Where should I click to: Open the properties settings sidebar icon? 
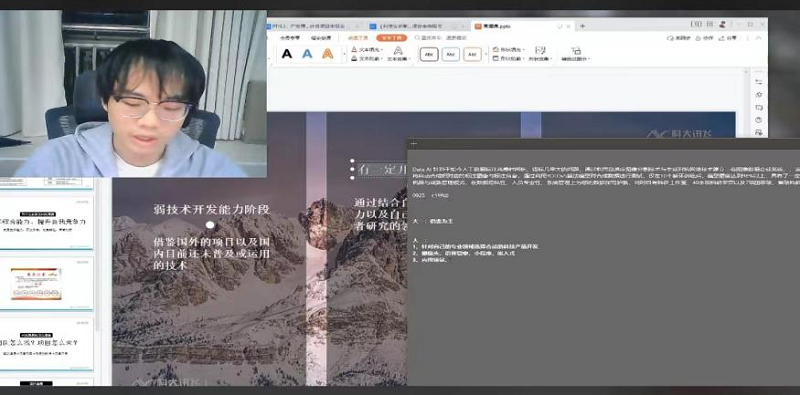(759, 82)
